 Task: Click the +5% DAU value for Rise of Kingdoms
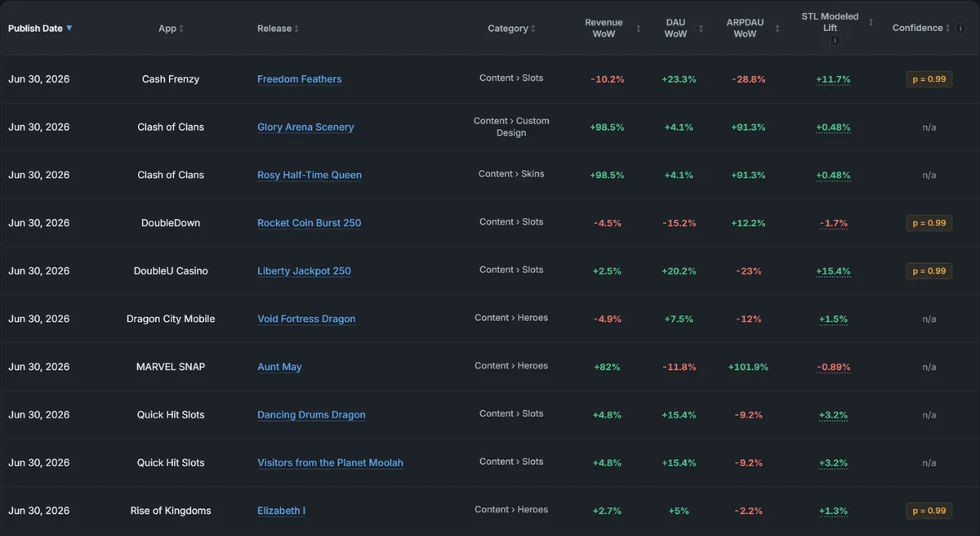coord(679,511)
